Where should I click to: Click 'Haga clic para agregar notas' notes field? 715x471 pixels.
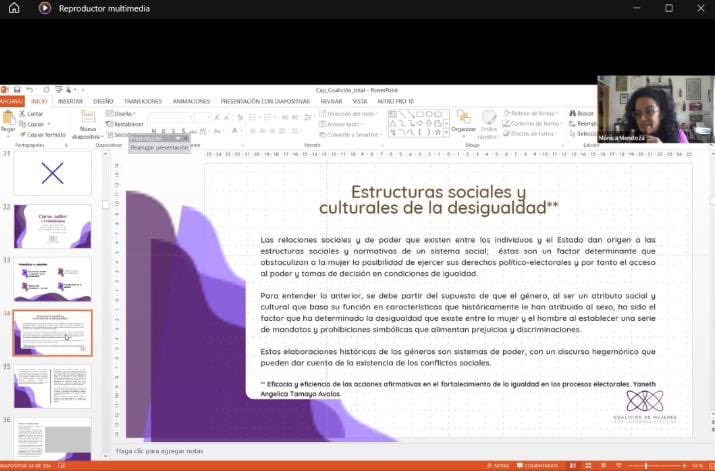(160, 451)
